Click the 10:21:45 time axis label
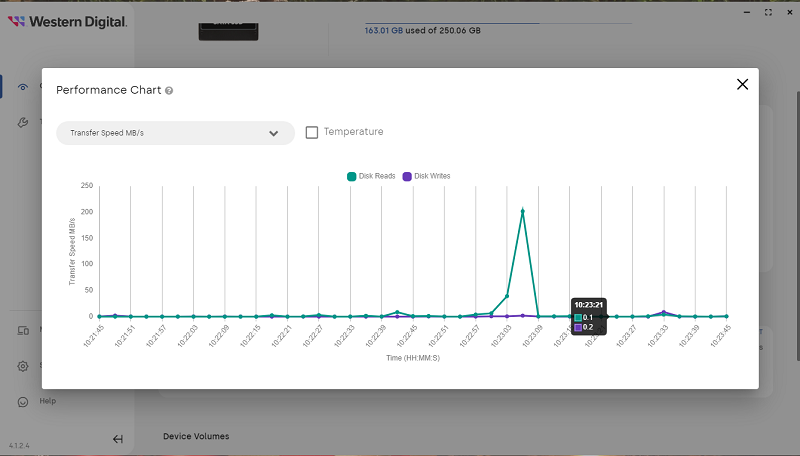 click(x=93, y=337)
